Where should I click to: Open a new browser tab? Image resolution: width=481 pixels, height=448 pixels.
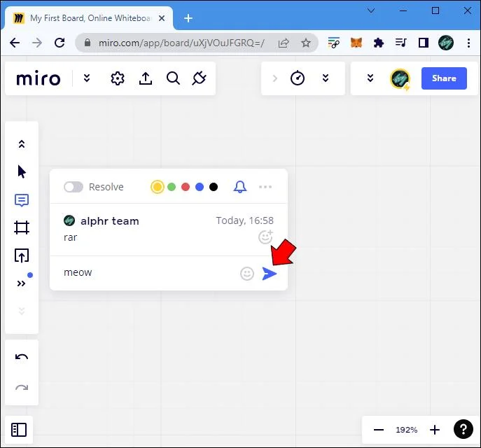[188, 18]
